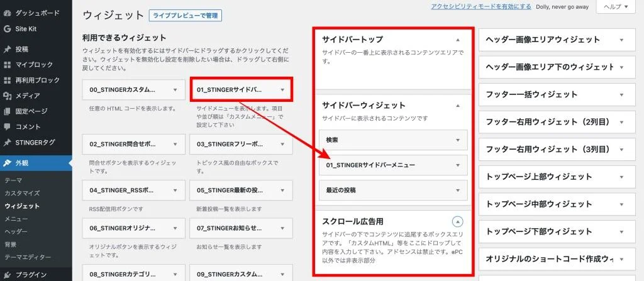Open the 背景 submenu item
Screen dimensions: 644x281
(10, 245)
